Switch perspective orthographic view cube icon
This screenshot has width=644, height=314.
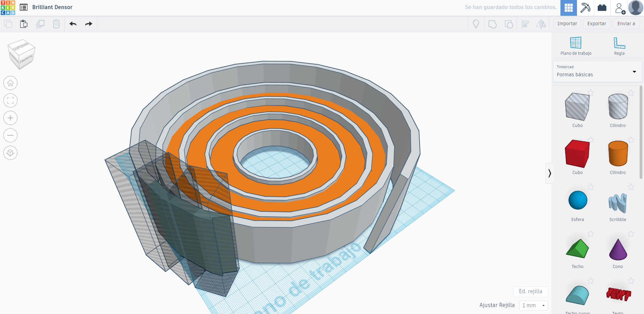(x=10, y=153)
